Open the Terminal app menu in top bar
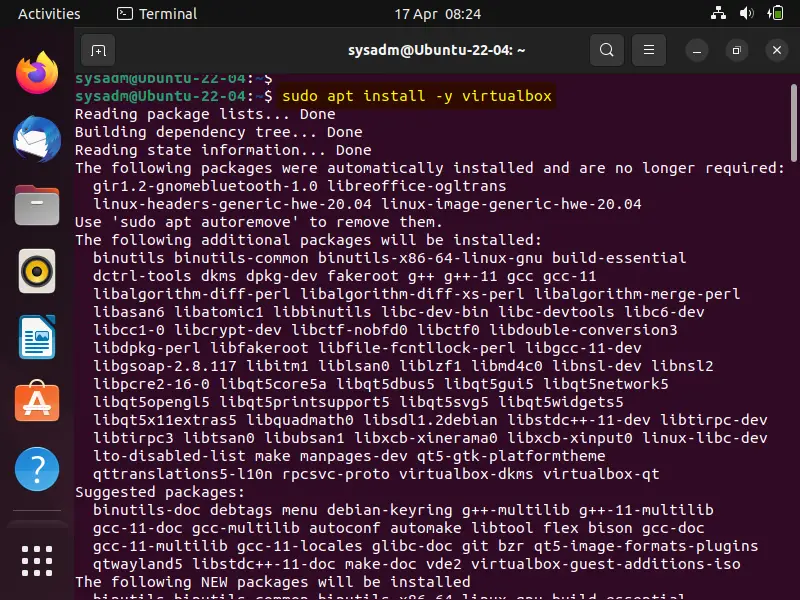The image size is (800, 600). [157, 14]
